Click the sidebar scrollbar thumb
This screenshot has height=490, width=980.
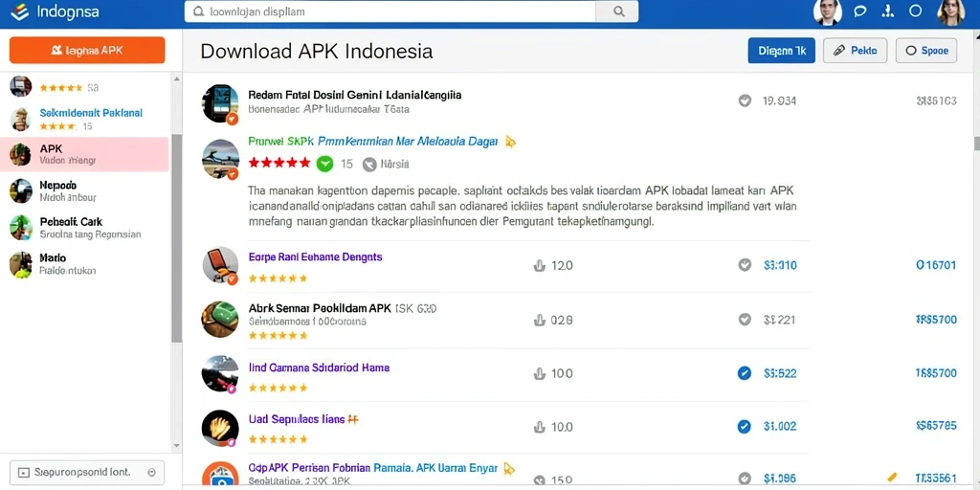[176, 237]
